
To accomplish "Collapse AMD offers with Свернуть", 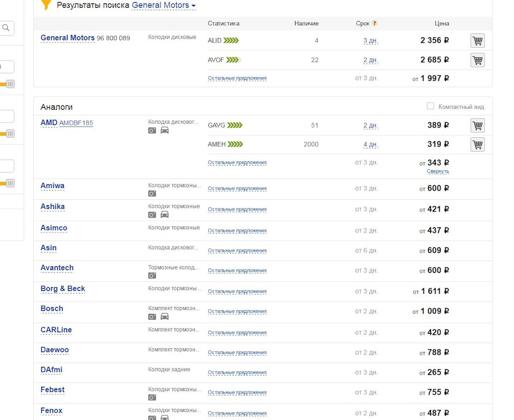I will coord(437,171).
